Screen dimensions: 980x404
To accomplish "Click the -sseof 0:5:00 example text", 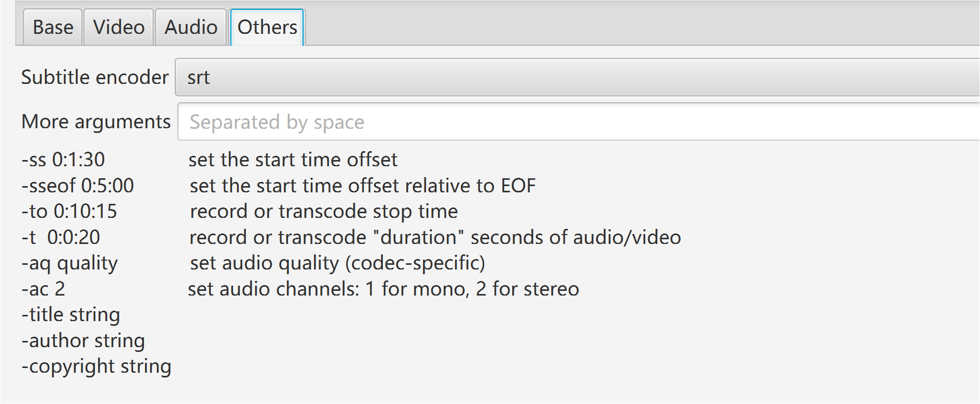I will [78, 186].
